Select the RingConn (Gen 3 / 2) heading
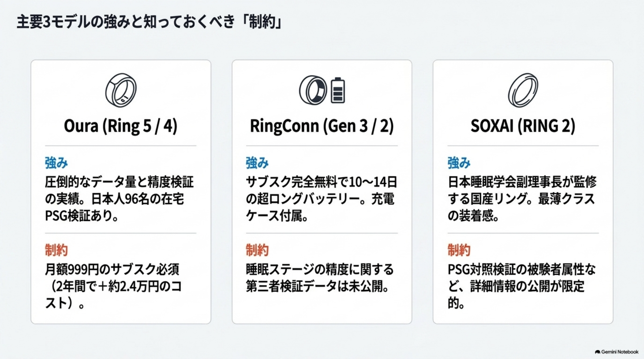 click(x=322, y=126)
